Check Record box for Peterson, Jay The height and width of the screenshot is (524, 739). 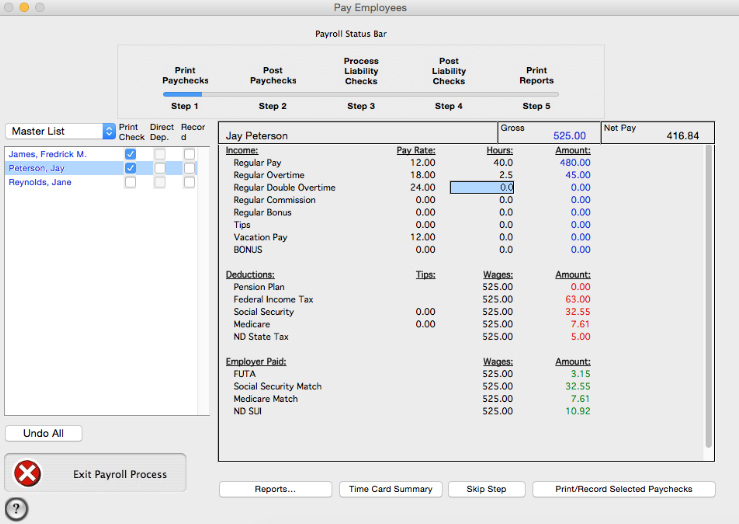click(x=189, y=168)
